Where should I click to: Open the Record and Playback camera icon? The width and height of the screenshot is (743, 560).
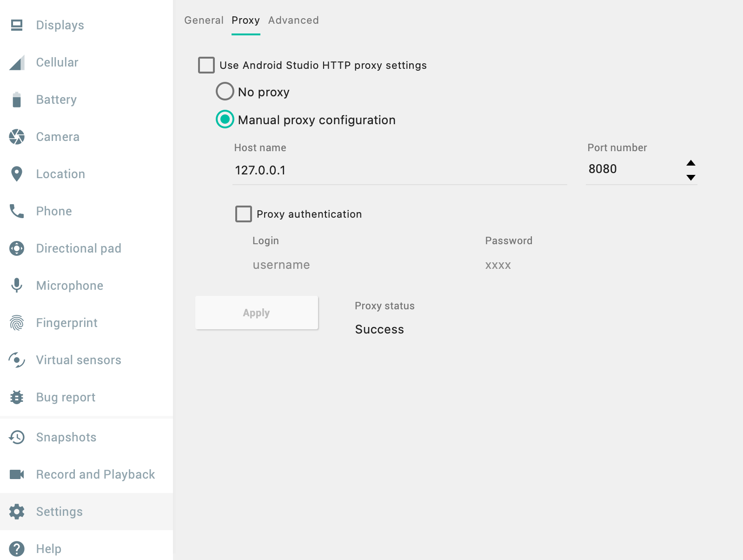point(17,474)
